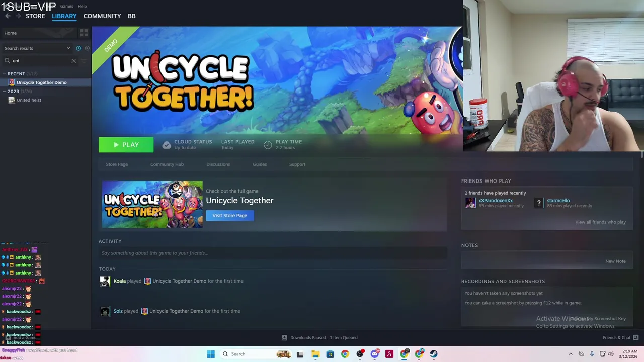Open the Search results collection dropdown
Screen dimensions: 644x362
[x=37, y=48]
